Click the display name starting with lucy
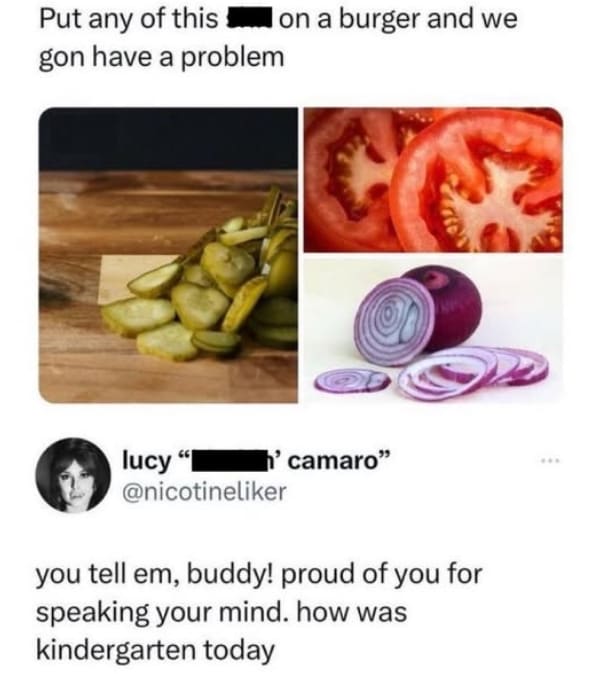The height and width of the screenshot is (674, 589). [257, 461]
